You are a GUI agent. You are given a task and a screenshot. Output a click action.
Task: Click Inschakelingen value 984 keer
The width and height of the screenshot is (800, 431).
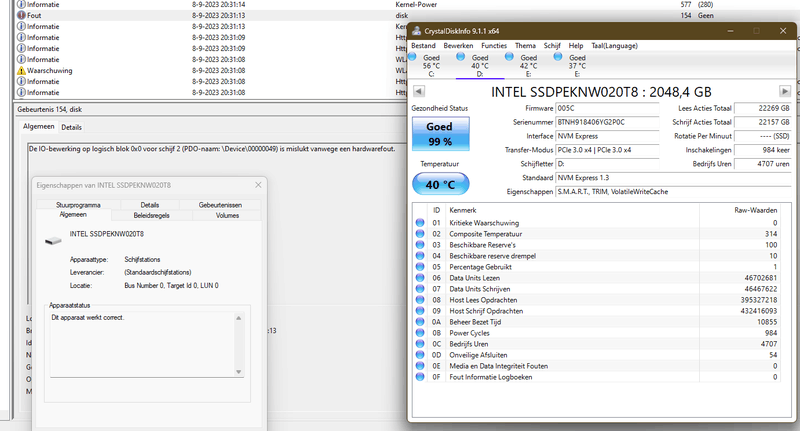[x=763, y=150]
